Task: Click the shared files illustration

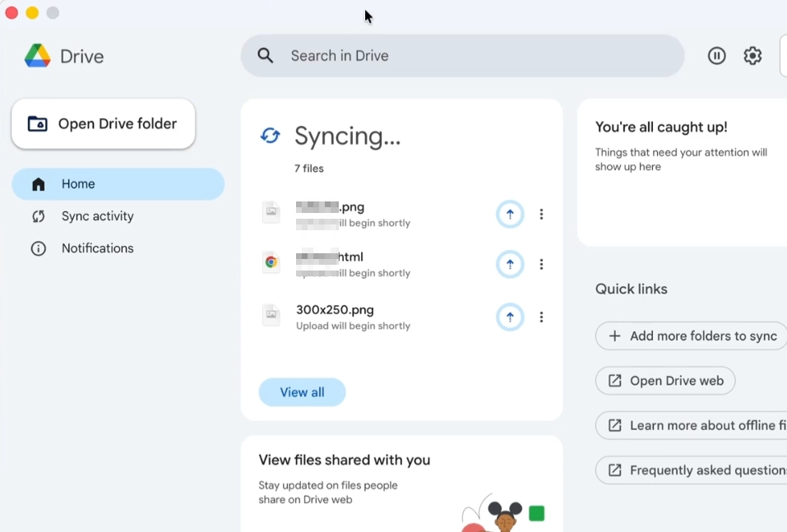Action: pyautogui.click(x=503, y=513)
